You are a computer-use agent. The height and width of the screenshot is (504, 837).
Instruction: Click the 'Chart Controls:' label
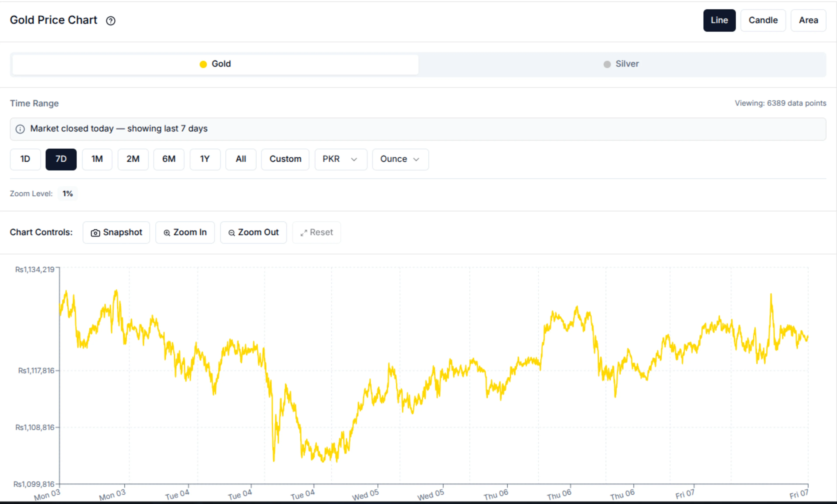(41, 232)
